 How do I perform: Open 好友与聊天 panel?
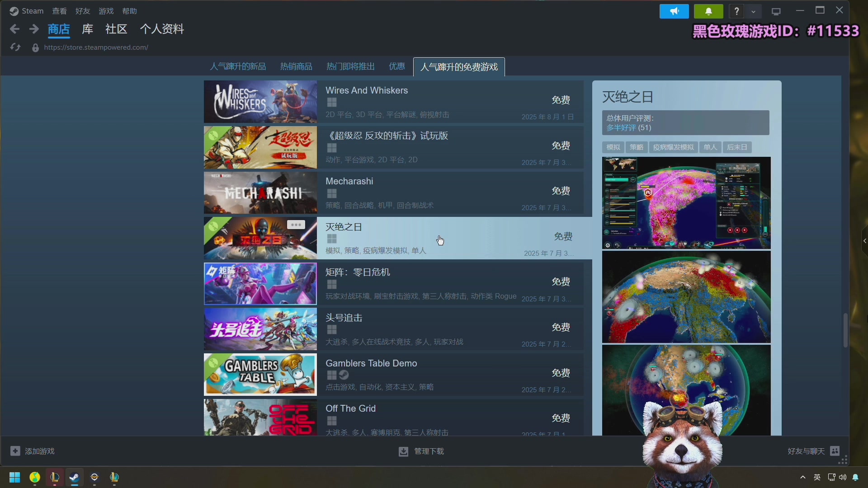813,451
